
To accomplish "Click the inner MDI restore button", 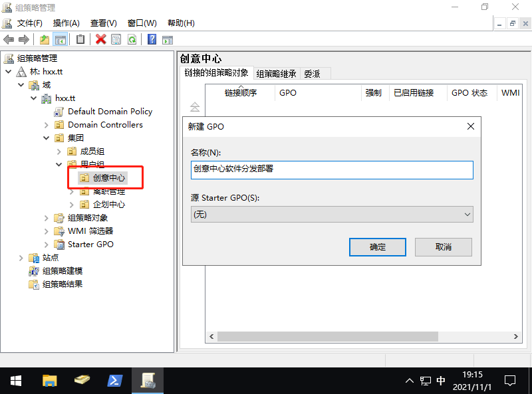I will [x=512, y=24].
